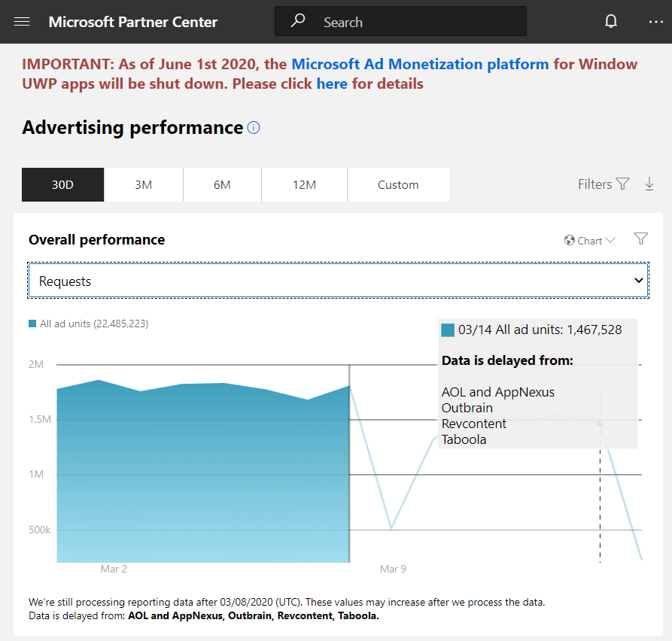Click the filled area of the chart
This screenshot has height=641, width=672.
click(x=203, y=471)
